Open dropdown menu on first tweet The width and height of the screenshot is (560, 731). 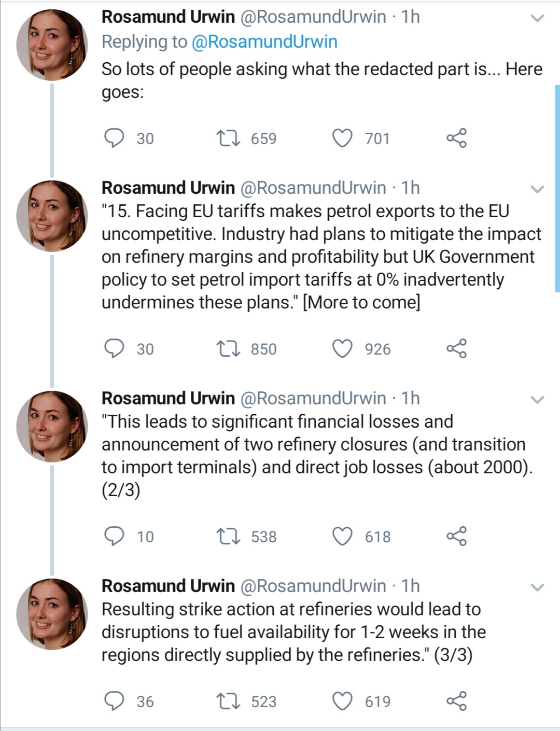coord(538,19)
